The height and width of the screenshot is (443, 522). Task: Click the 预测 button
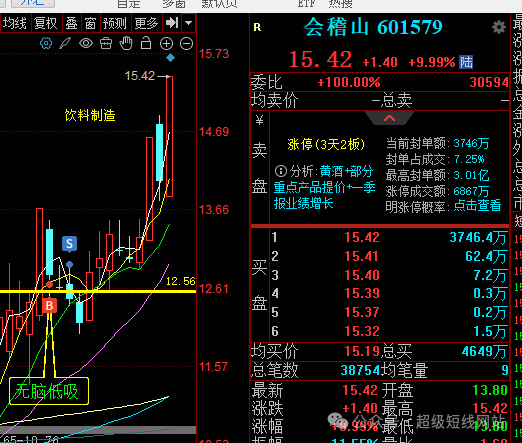coord(115,23)
